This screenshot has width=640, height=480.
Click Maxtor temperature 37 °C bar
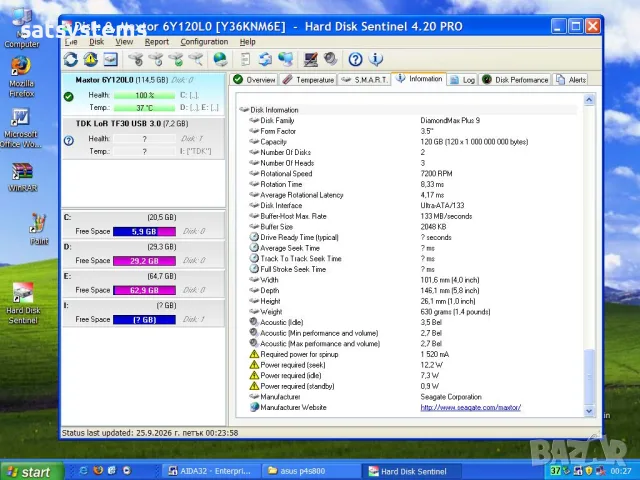[144, 108]
